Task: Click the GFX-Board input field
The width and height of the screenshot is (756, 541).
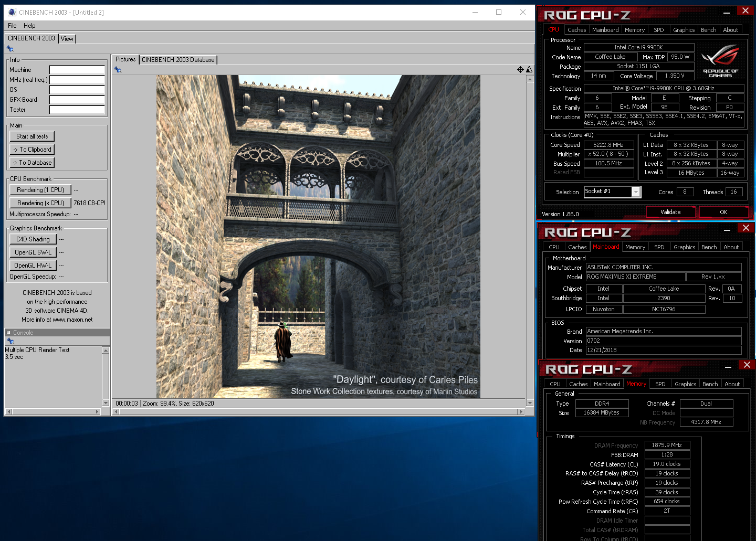Action: [77, 100]
